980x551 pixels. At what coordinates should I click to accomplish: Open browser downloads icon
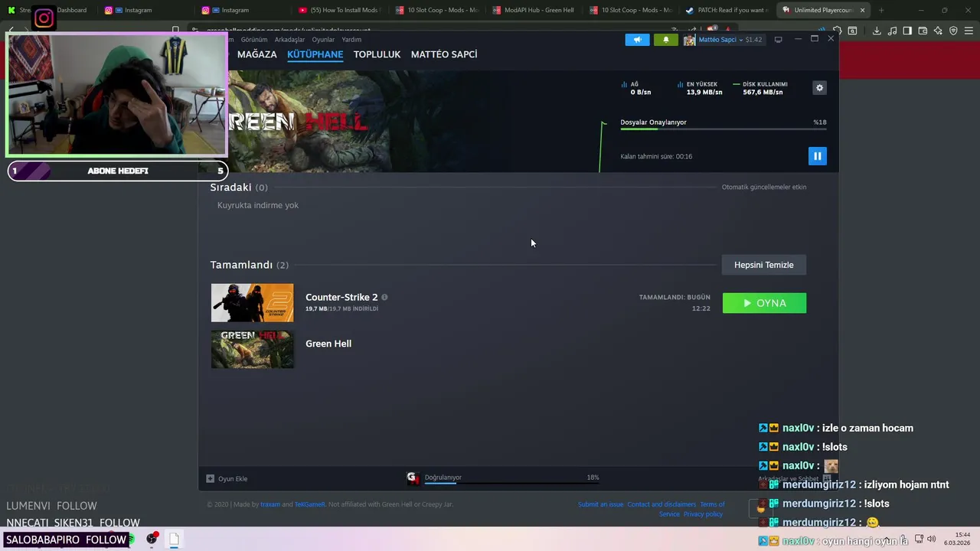[877, 31]
